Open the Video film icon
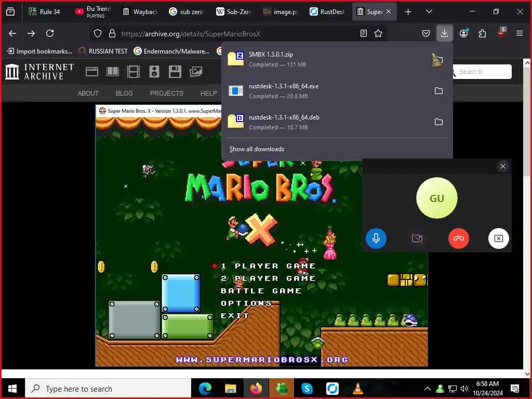The image size is (532, 399). click(134, 72)
